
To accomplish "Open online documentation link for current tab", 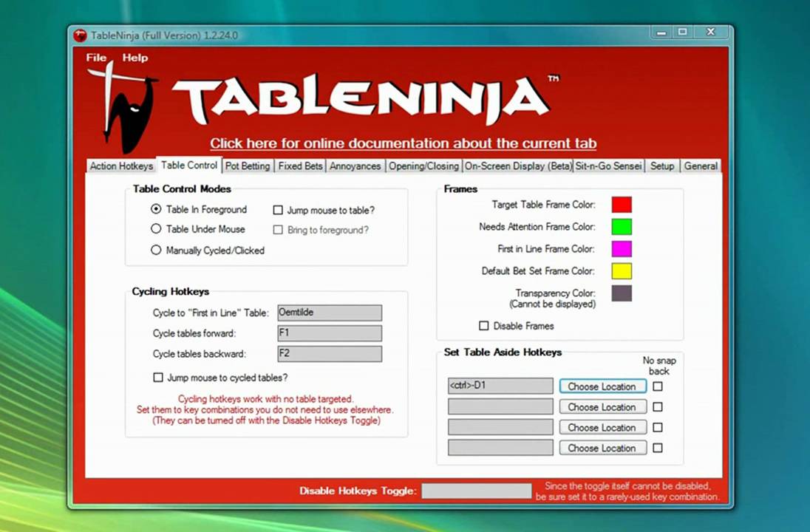I will [x=403, y=143].
